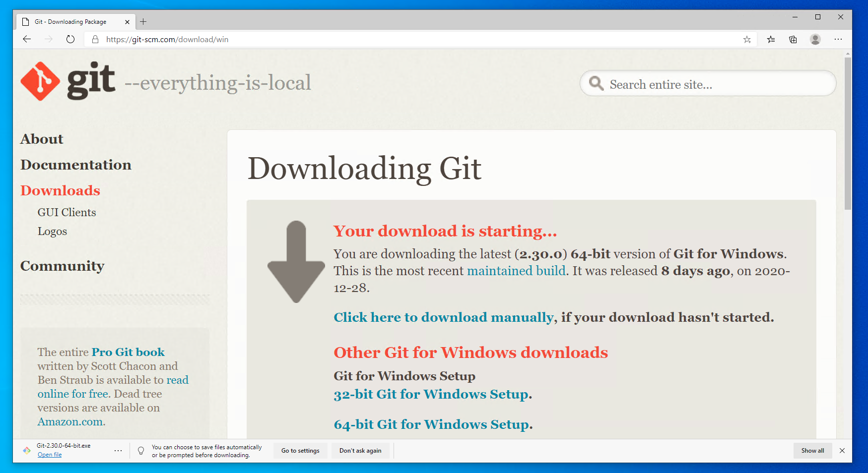Click Show all downloads button

coord(812,451)
